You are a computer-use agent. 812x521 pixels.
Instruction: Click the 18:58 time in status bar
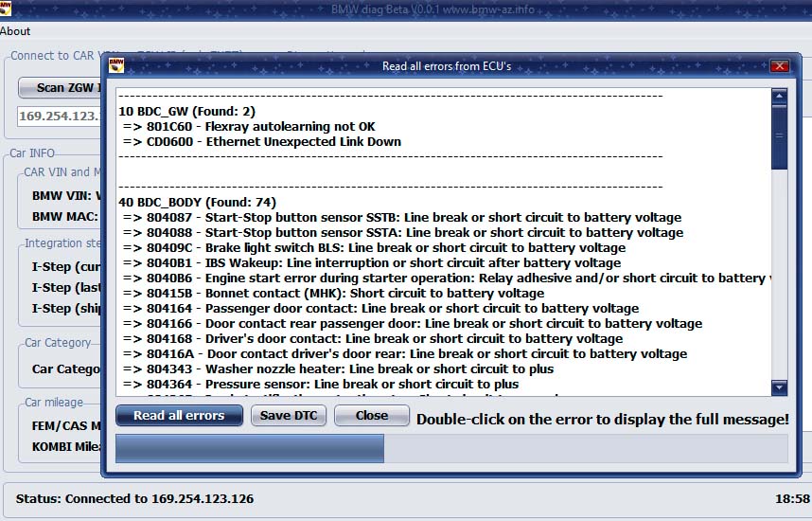coord(792,498)
